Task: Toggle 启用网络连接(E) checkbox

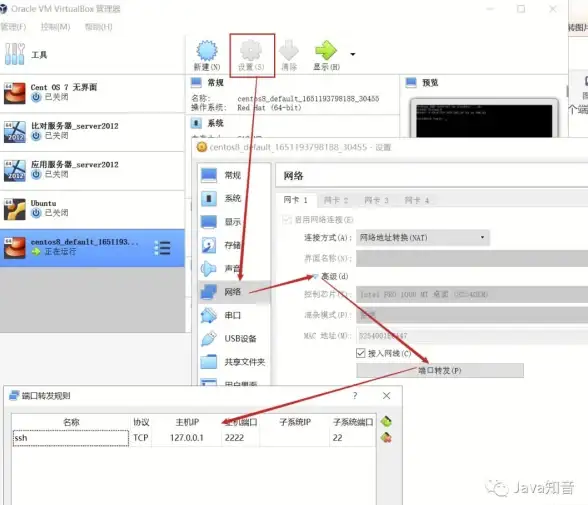Action: point(287,220)
